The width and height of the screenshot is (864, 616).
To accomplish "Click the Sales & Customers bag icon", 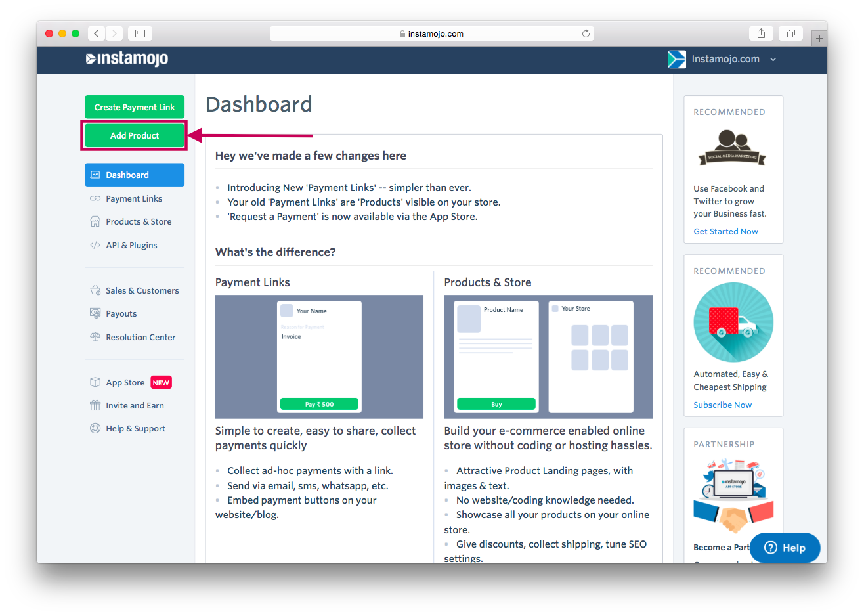I will tap(95, 290).
